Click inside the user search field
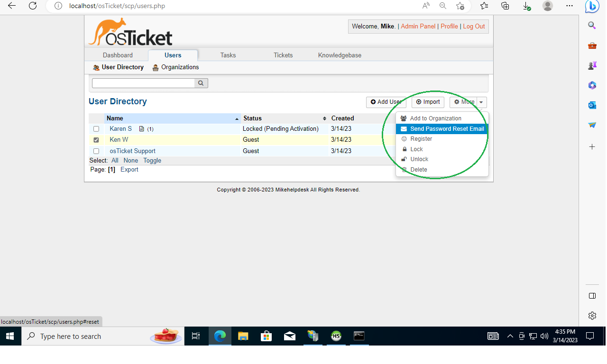 click(142, 83)
